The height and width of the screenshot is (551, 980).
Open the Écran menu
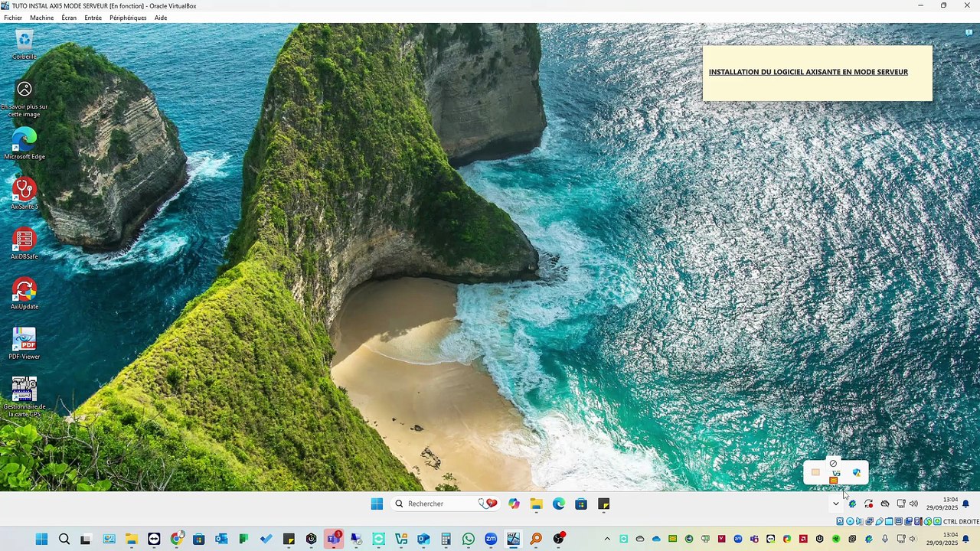[69, 18]
